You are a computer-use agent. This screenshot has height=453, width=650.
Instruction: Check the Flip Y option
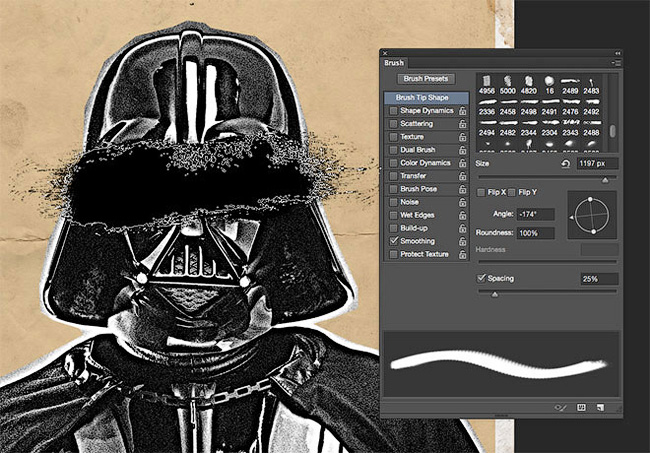[512, 192]
